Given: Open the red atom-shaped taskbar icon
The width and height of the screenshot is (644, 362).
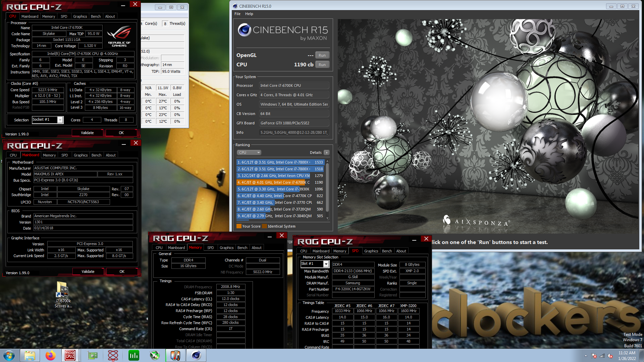Looking at the screenshot, I should click(x=113, y=355).
